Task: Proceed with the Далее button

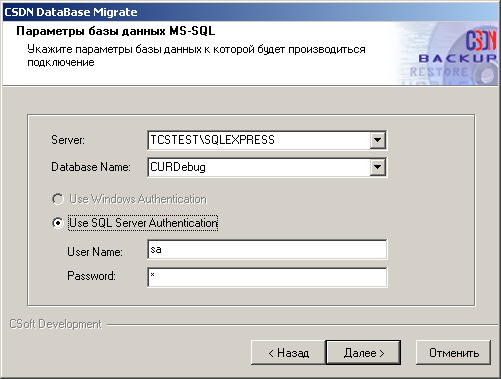Action: [x=363, y=353]
